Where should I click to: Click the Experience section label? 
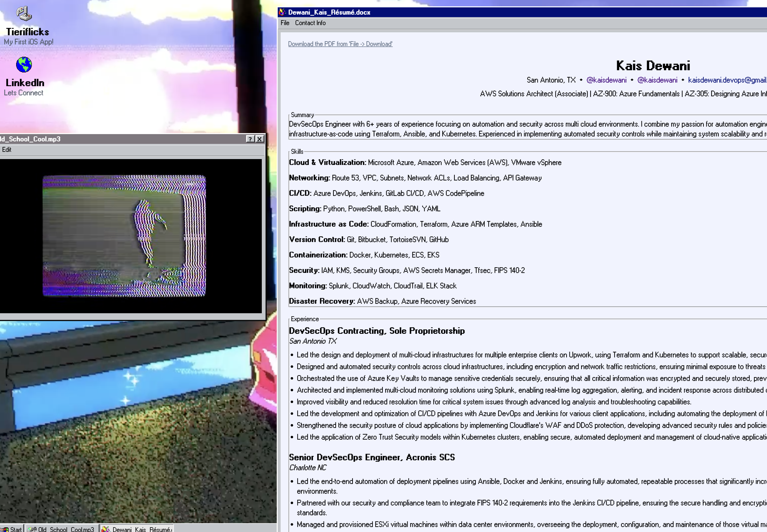tap(304, 319)
